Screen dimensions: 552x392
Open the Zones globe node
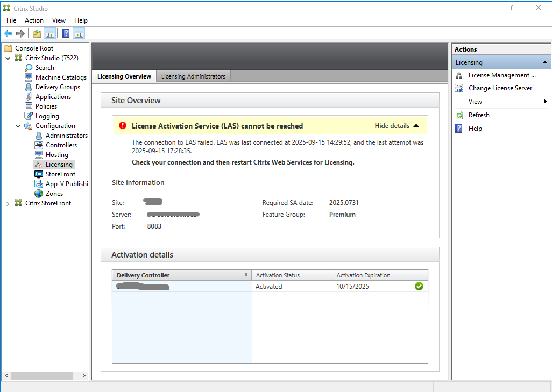tap(39, 194)
